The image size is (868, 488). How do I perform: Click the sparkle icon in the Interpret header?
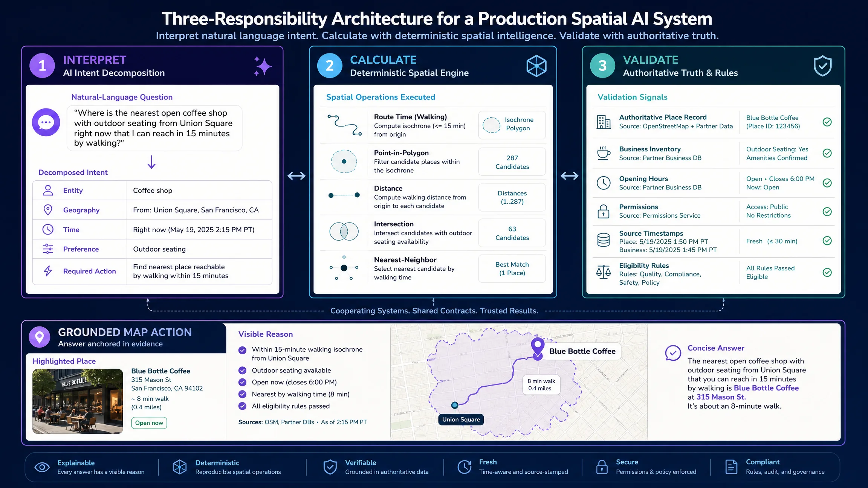[263, 66]
